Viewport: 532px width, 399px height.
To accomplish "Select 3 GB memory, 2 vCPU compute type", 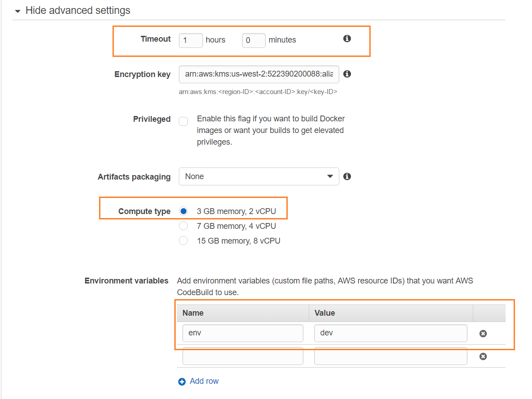I will 183,211.
